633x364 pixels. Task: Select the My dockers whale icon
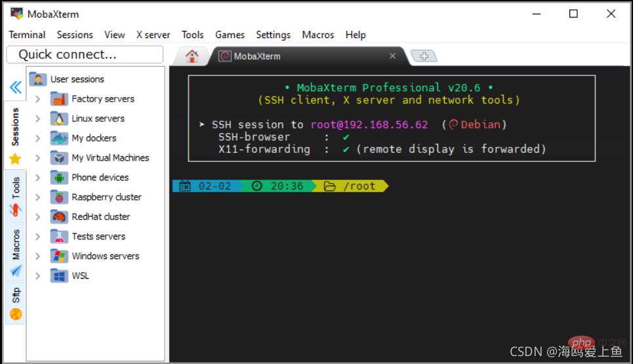coord(59,138)
